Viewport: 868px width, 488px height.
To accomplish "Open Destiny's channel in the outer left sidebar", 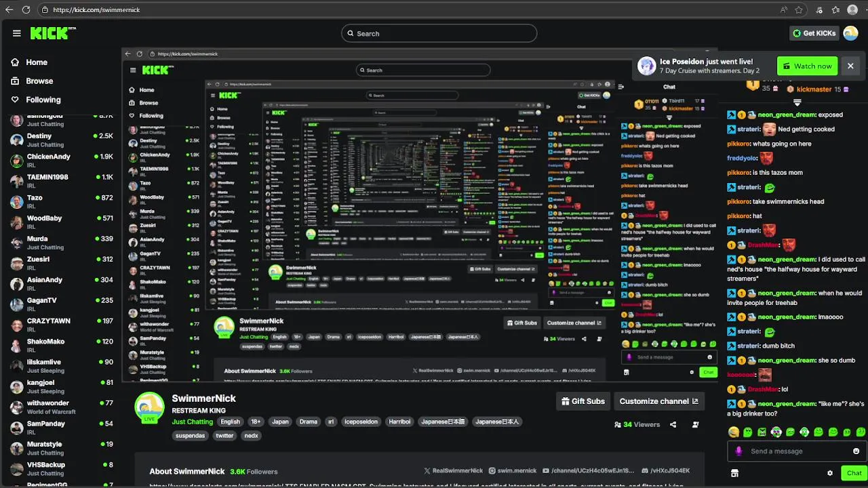I will pos(61,140).
